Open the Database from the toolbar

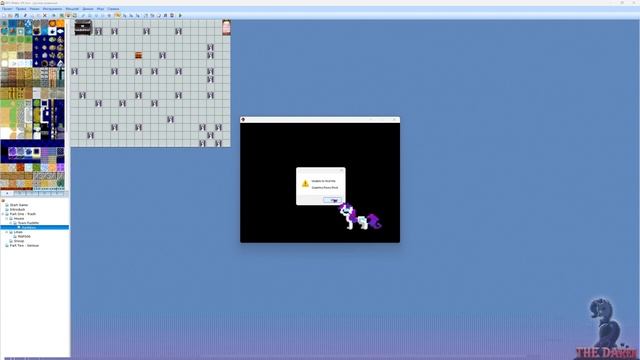click(x=146, y=16)
